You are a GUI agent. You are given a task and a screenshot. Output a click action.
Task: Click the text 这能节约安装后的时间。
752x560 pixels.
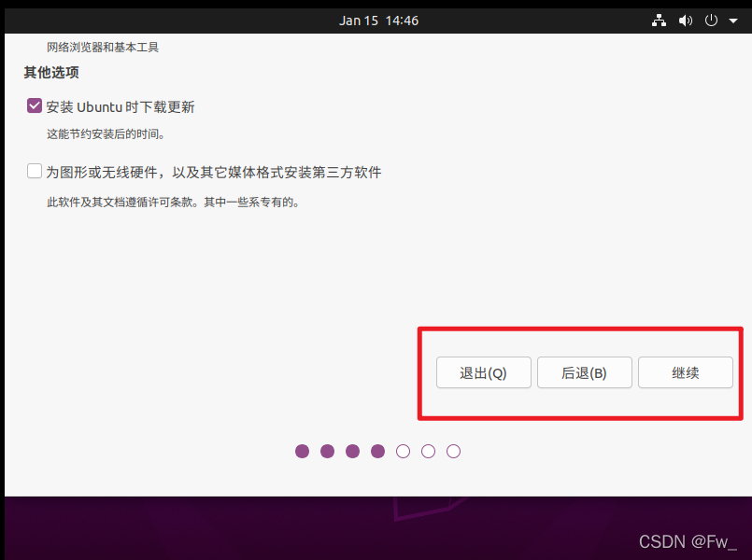click(106, 134)
